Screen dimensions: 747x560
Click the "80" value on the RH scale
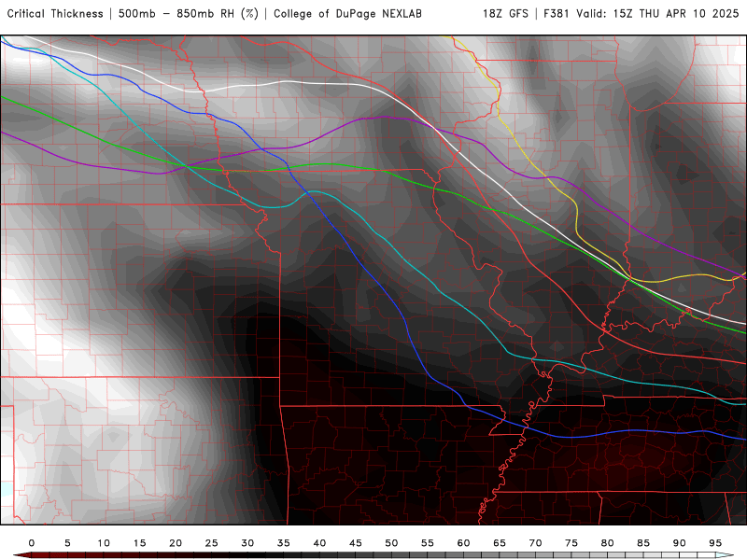(x=608, y=543)
